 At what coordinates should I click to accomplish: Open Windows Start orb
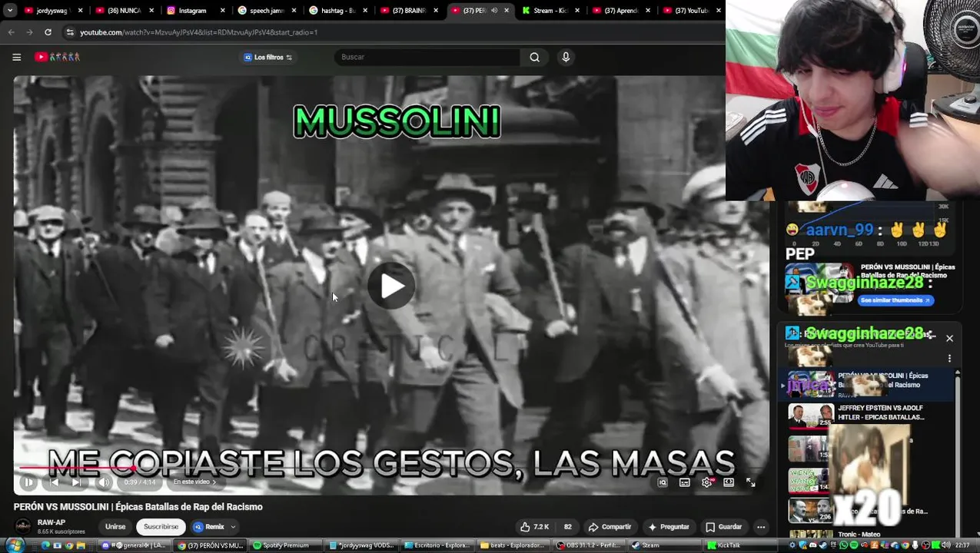click(15, 545)
